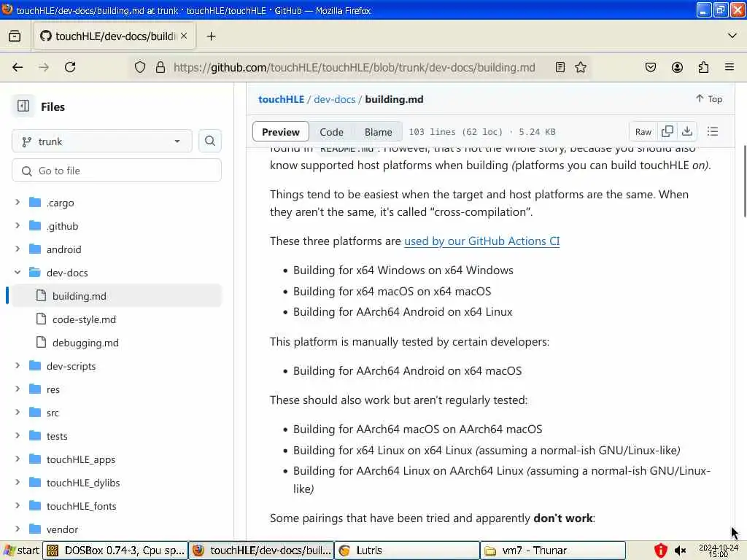Expand the touchHLE_fonts folder
747x560 pixels.
18,506
